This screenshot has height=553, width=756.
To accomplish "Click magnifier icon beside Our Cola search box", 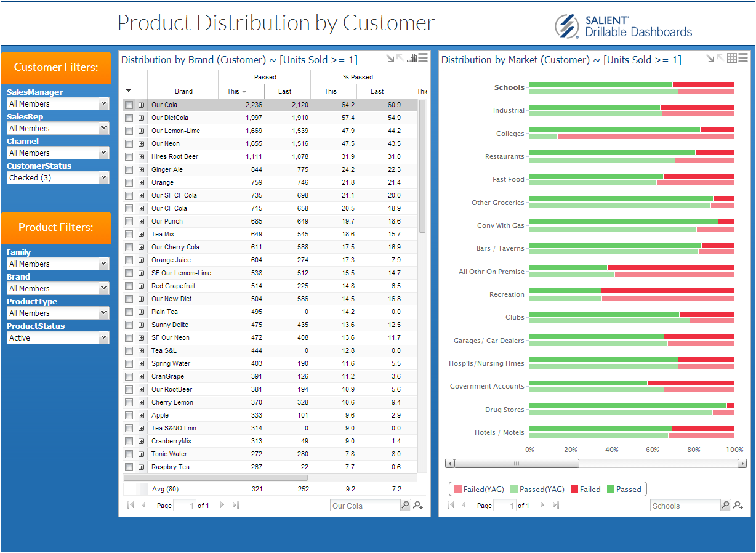I will [x=405, y=505].
